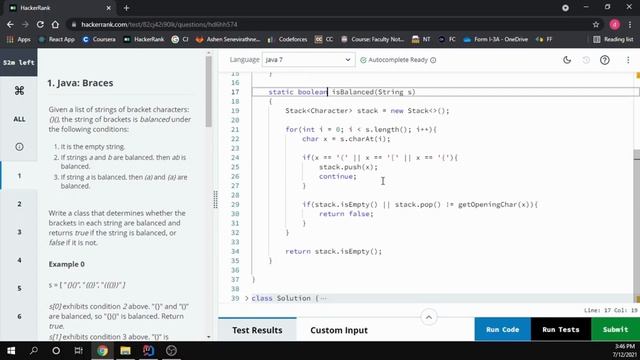The height and width of the screenshot is (360, 640).
Task: Show ALL questions in sidebar
Action: point(19,119)
